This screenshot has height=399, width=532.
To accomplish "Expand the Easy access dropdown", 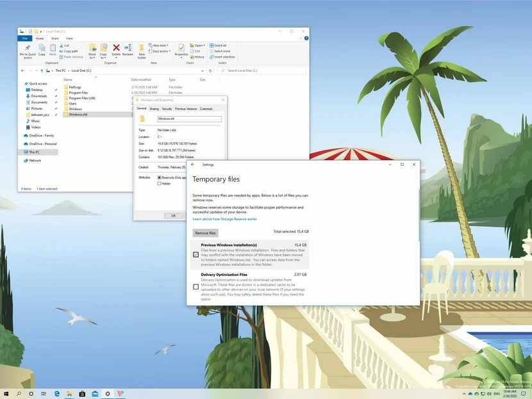I will point(160,51).
